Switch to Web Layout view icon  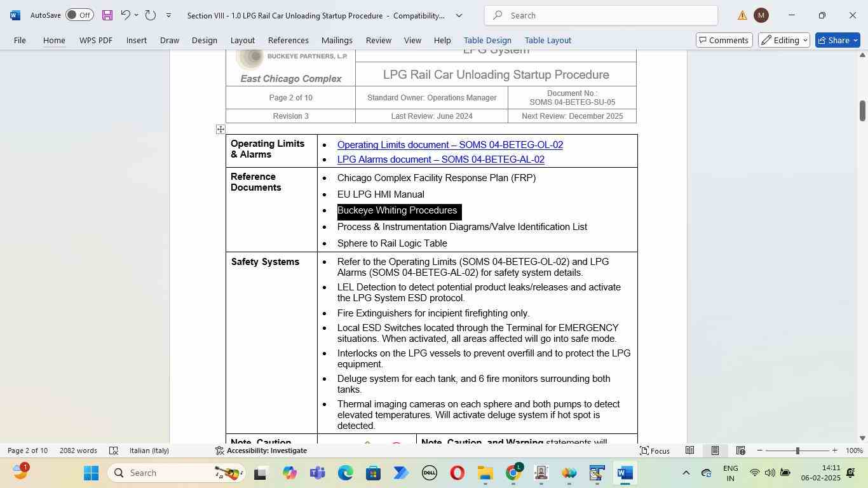(740, 451)
